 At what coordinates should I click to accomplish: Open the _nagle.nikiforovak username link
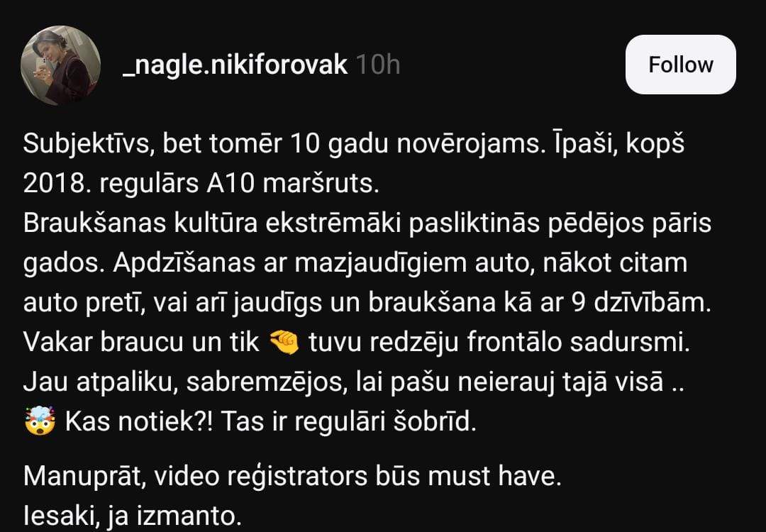(235, 65)
